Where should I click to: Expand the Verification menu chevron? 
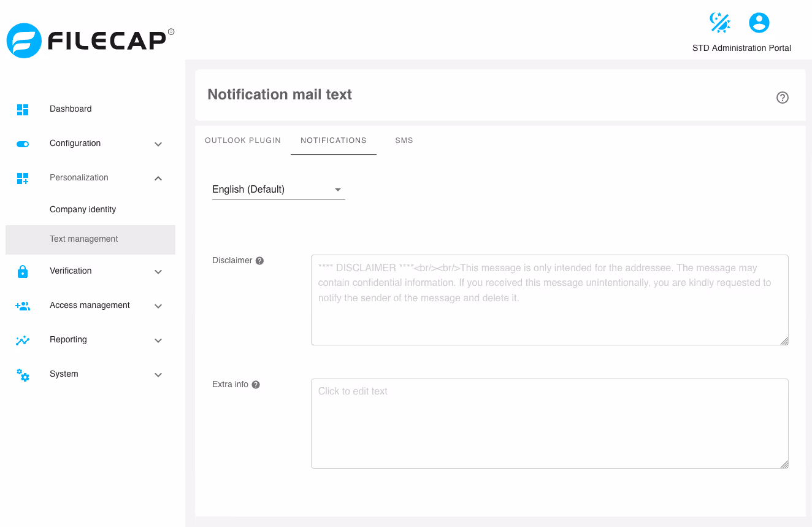(158, 271)
